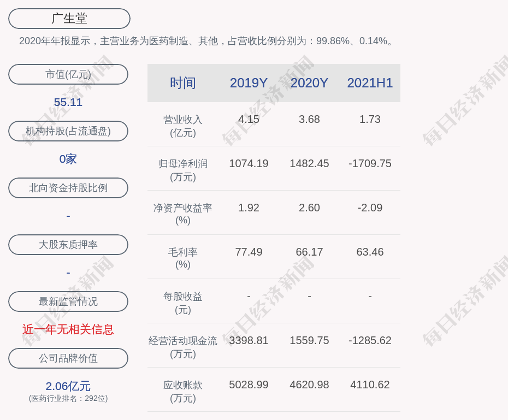Image resolution: width=508 pixels, height=420 pixels.
Task: Select the 2.06亿元 brand value text
Action: click(x=68, y=386)
